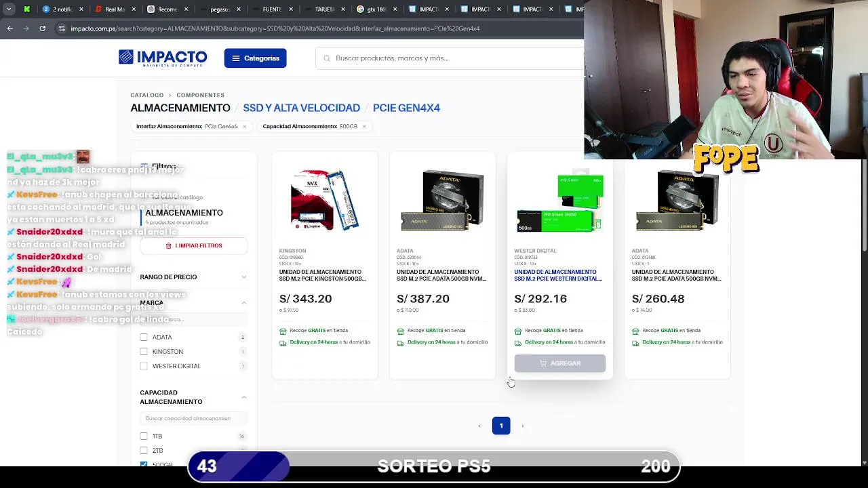Screen dimensions: 868x488
Task: Open the SSD Y ALTA VELOCIDAD breadcrumb
Action: click(302, 108)
